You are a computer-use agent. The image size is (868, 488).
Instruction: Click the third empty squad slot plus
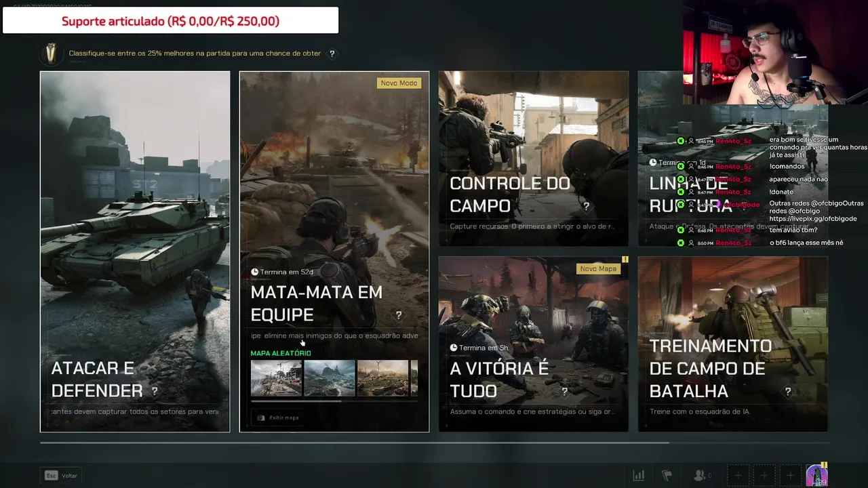point(789,475)
